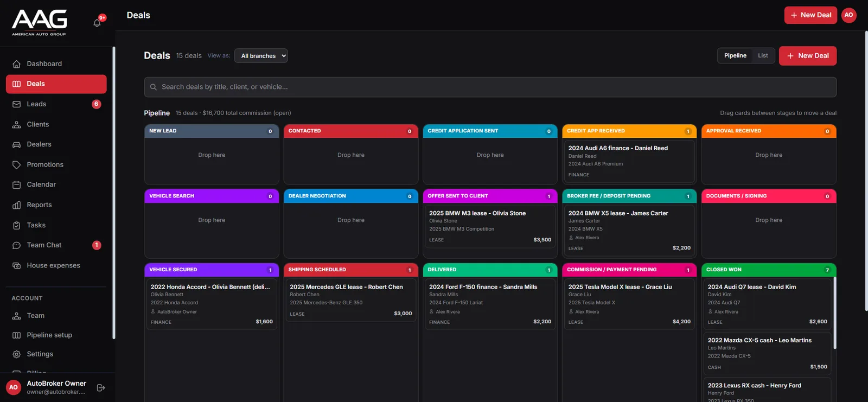
Task: Open the All branches dropdown
Action: [x=261, y=56]
